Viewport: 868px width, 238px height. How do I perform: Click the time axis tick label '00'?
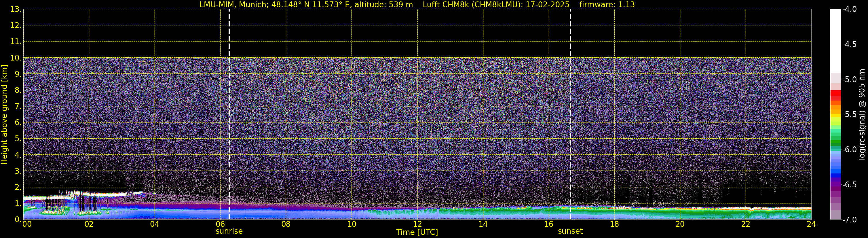[27, 224]
